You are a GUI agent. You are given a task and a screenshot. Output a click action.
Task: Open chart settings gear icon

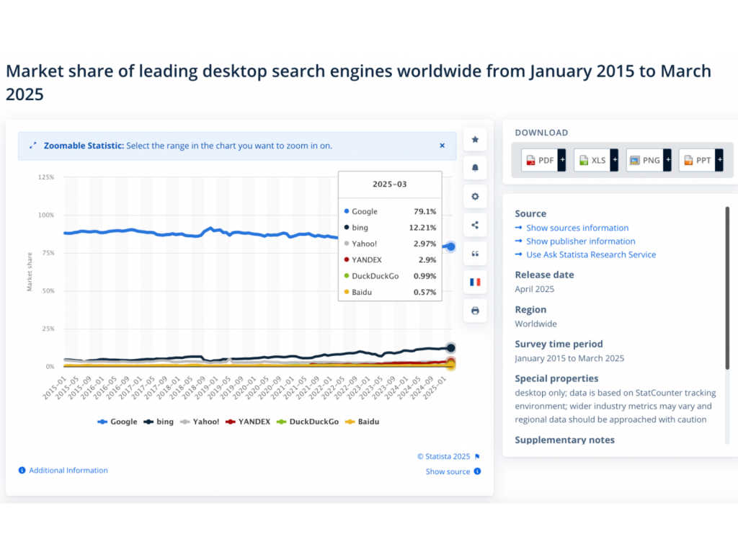coord(475,196)
